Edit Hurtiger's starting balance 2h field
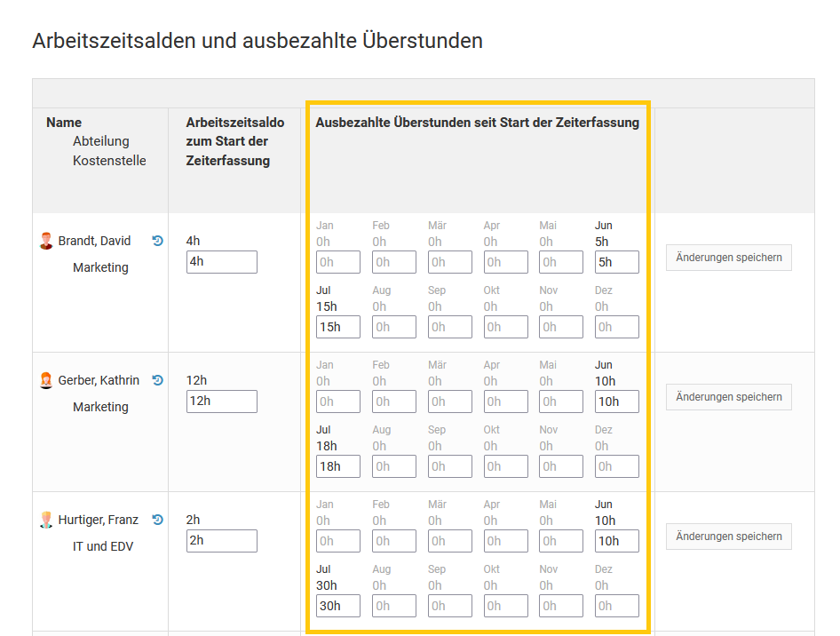 (x=221, y=541)
